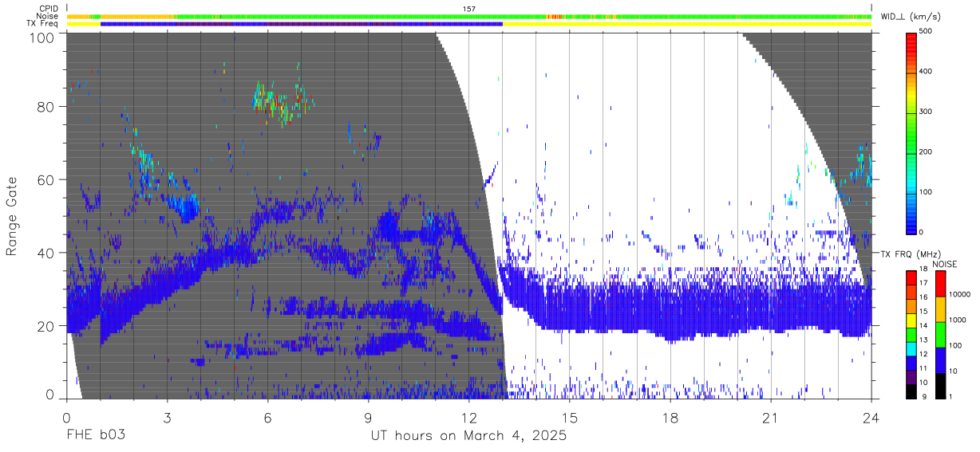Click the 1000 label on noise legend

[x=957, y=320]
